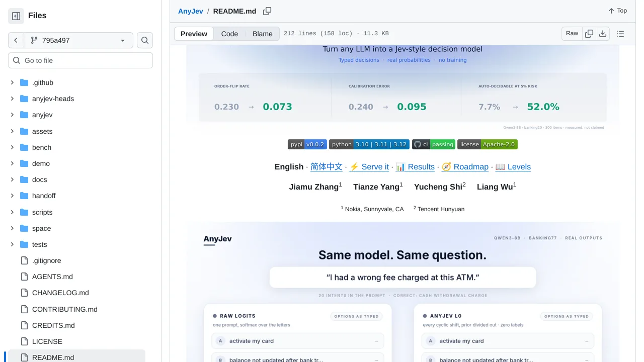Copy the README.md file path
The image size is (644, 362).
pyautogui.click(x=267, y=11)
